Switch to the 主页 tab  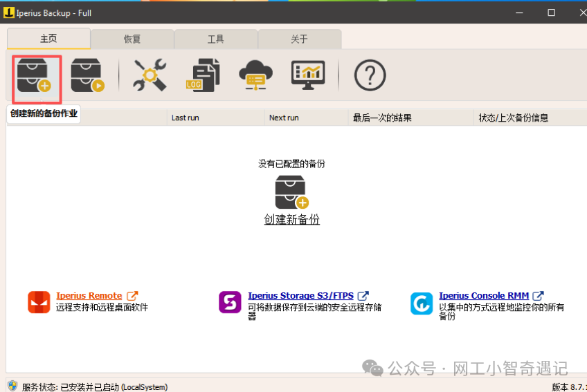pos(48,39)
